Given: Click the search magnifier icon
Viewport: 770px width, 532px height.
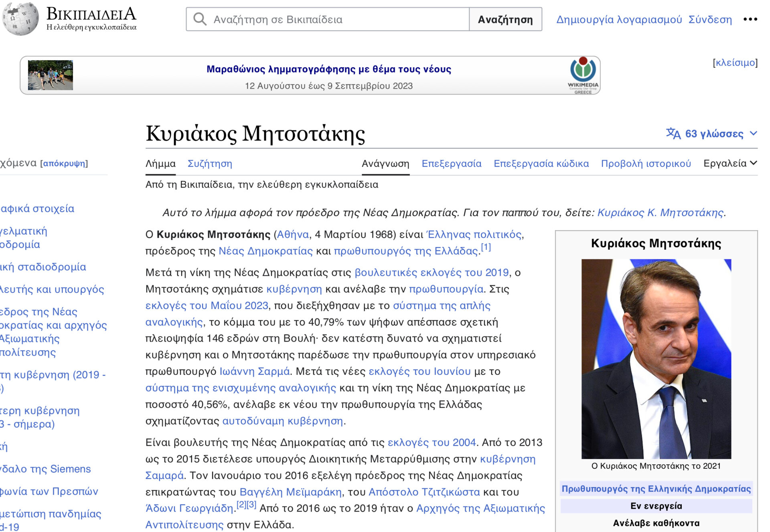Looking at the screenshot, I should coord(200,19).
